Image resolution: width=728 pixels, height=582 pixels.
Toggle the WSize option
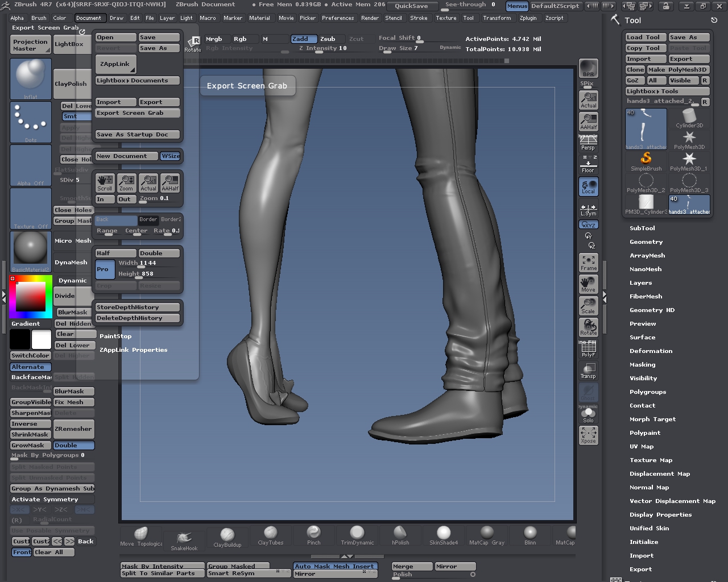click(170, 156)
